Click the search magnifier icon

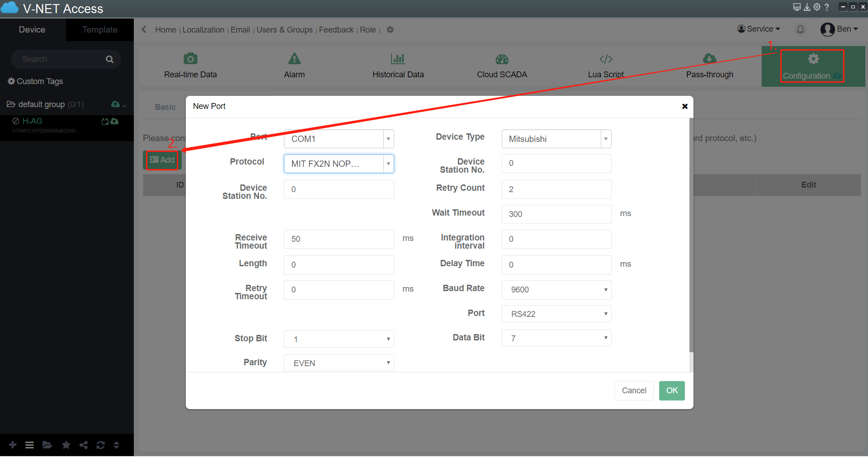[x=109, y=59]
